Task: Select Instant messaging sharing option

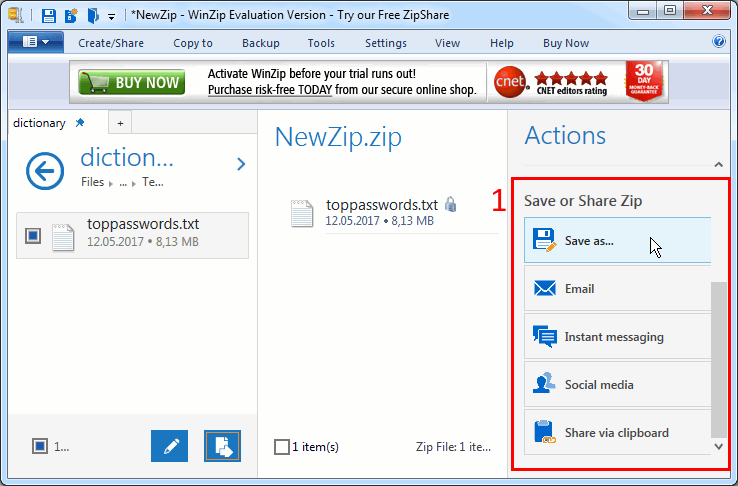Action: [x=616, y=337]
